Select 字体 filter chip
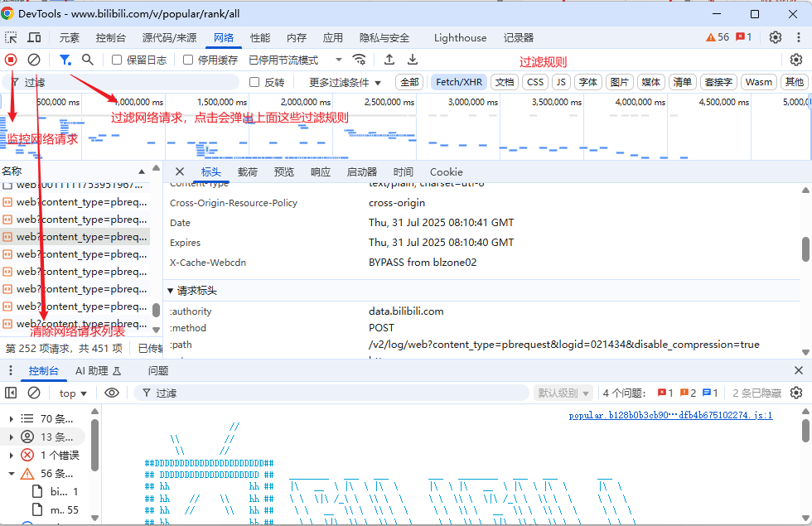 587,82
